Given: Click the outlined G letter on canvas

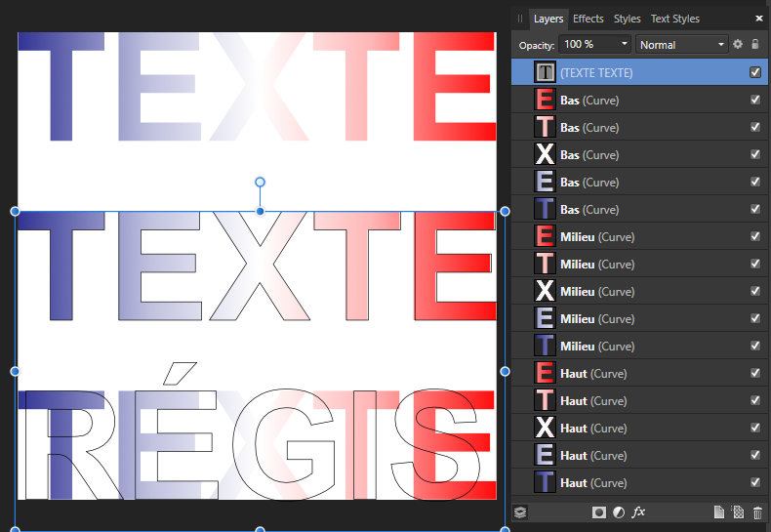Looking at the screenshot, I should coord(284,444).
